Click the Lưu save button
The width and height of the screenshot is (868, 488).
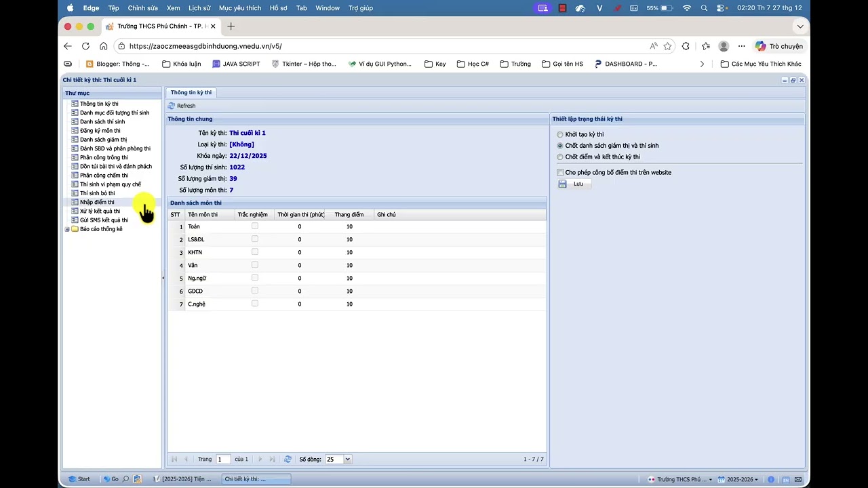574,184
